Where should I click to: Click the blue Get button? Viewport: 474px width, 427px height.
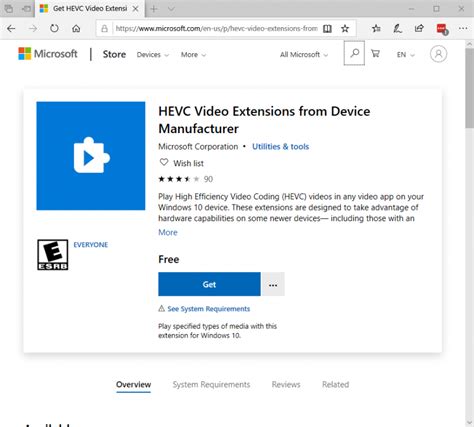209,284
